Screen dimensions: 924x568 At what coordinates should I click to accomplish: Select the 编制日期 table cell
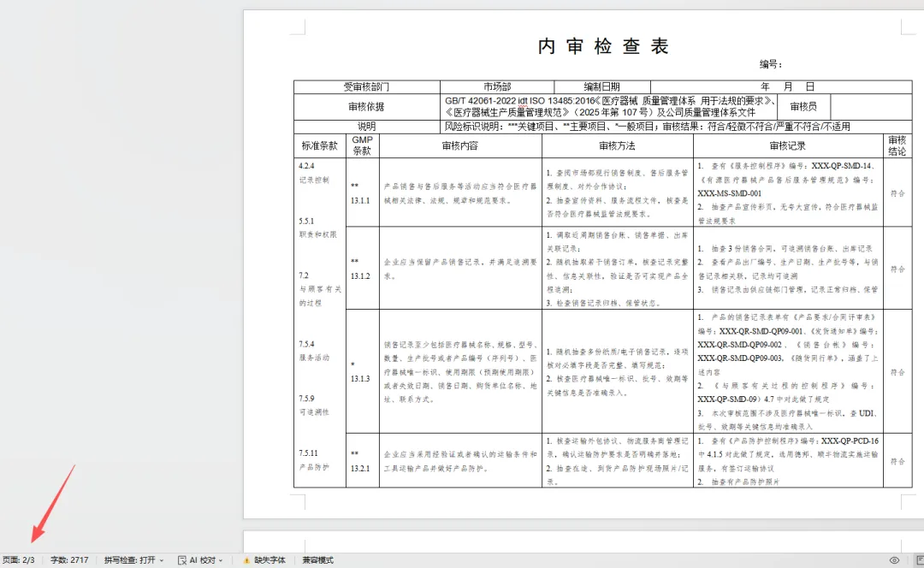click(601, 86)
